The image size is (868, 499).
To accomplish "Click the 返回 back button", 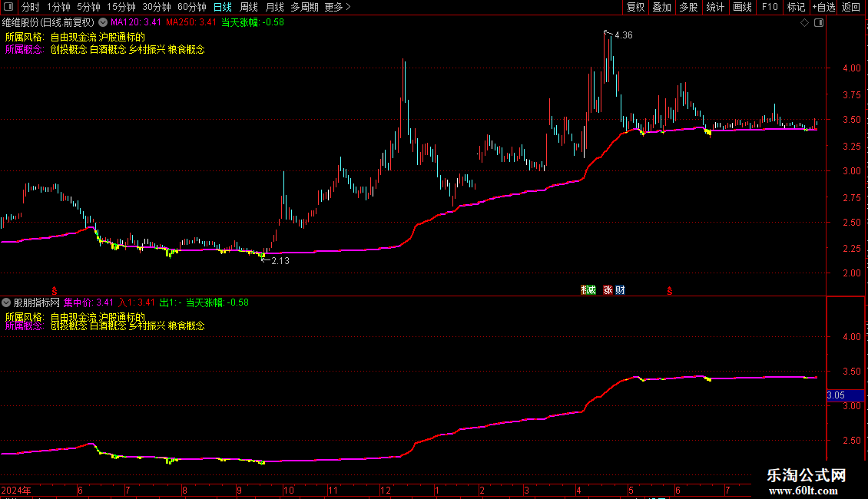I will click(851, 7).
